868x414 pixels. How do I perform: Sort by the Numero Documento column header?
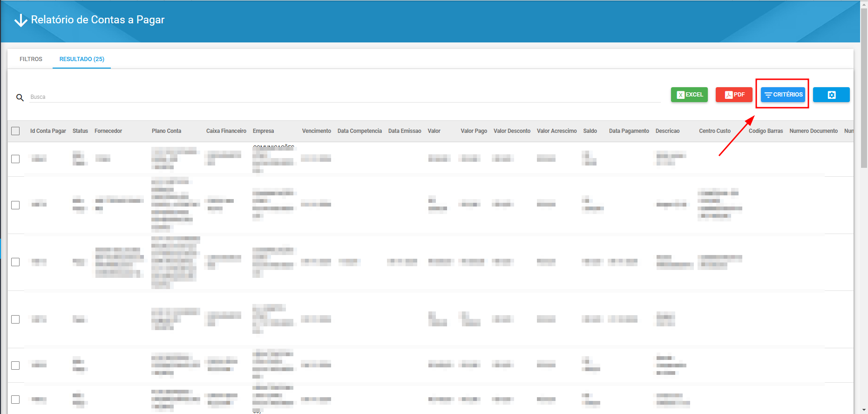(813, 131)
